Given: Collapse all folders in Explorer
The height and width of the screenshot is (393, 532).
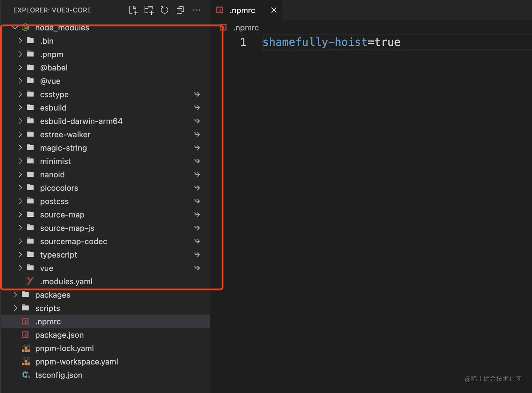Looking at the screenshot, I should click(x=180, y=10).
